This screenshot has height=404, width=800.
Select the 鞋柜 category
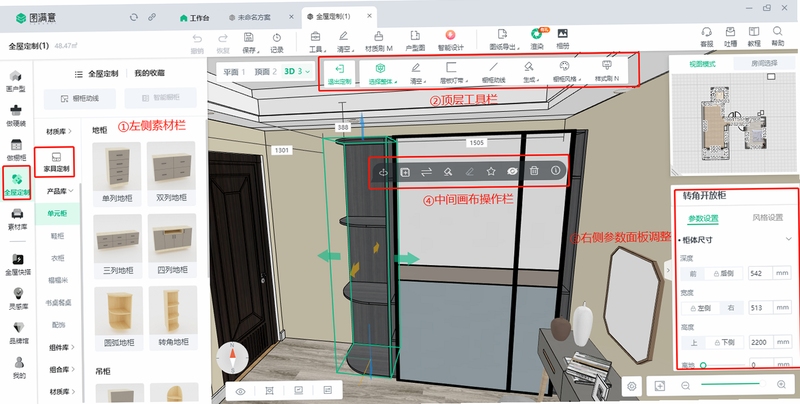[57, 236]
